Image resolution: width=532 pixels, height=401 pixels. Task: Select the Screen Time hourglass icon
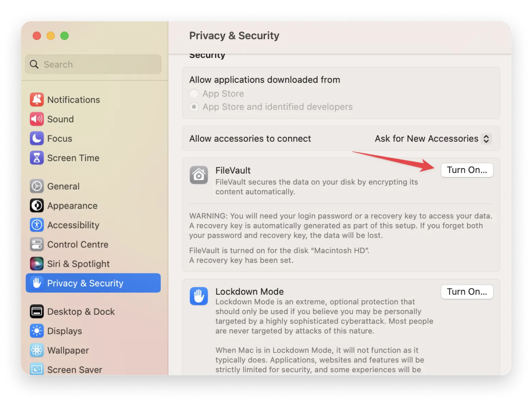coord(36,158)
